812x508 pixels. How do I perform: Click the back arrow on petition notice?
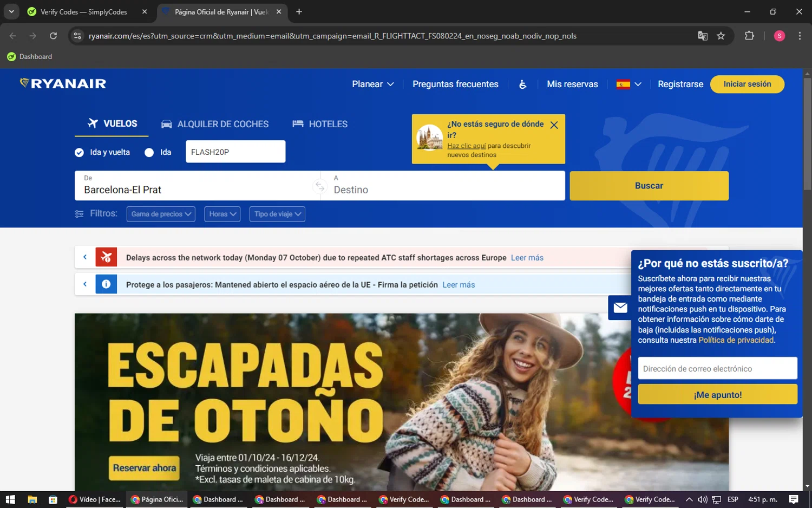tap(85, 284)
